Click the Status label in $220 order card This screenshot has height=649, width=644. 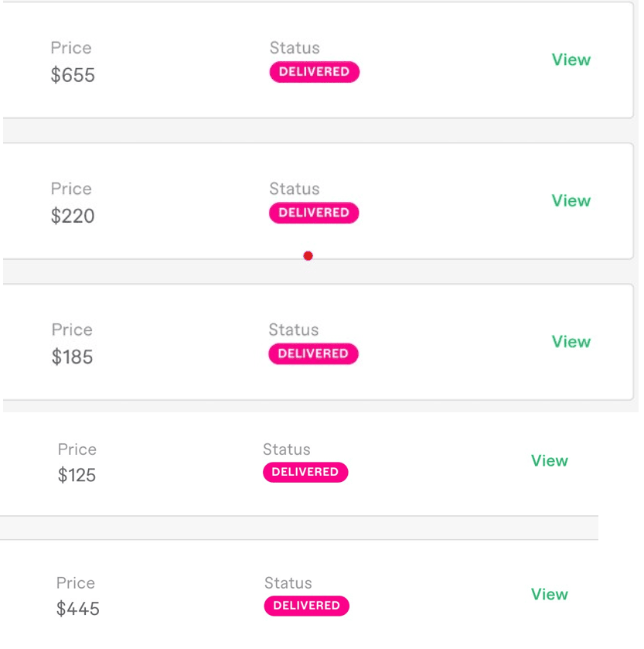click(294, 189)
